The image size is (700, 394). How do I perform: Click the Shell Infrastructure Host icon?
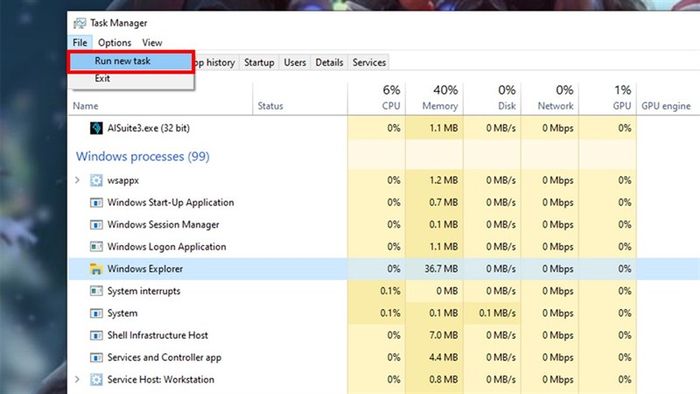tap(96, 335)
